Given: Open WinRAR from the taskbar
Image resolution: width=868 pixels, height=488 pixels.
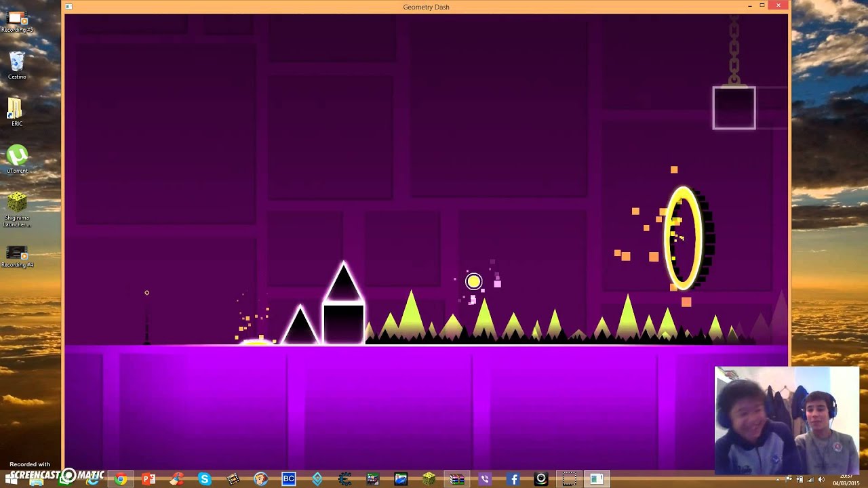Looking at the screenshot, I should (458, 479).
